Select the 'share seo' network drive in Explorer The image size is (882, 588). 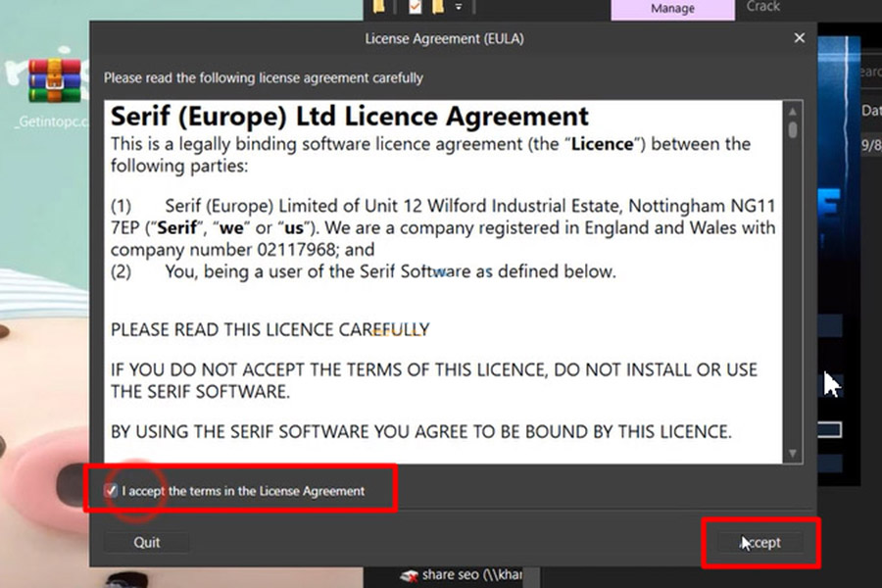click(462, 574)
